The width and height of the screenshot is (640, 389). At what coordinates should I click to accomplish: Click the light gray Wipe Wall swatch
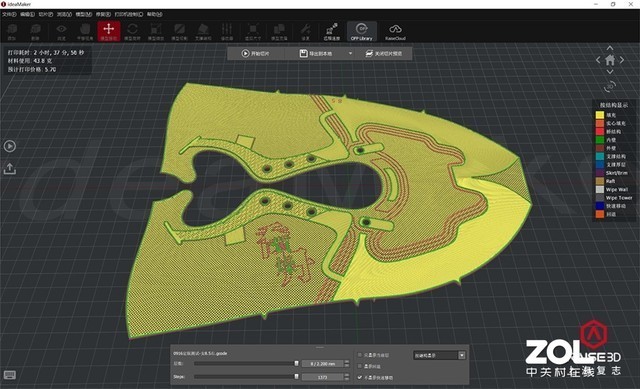pyautogui.click(x=600, y=189)
